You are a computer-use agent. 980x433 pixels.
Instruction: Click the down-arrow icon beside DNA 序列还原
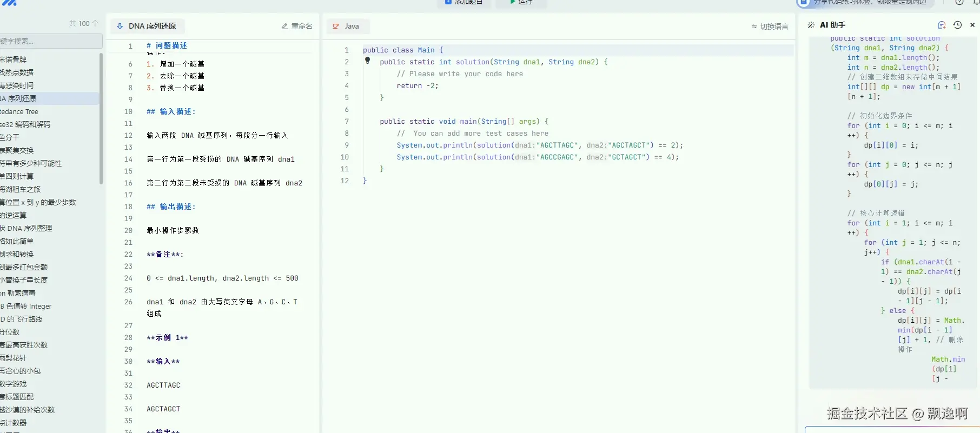(120, 26)
